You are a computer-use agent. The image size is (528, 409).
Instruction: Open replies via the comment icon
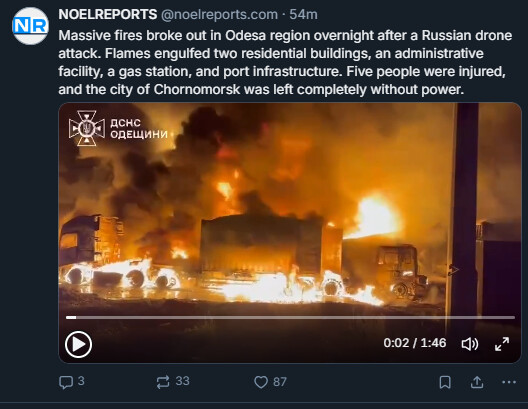66,382
